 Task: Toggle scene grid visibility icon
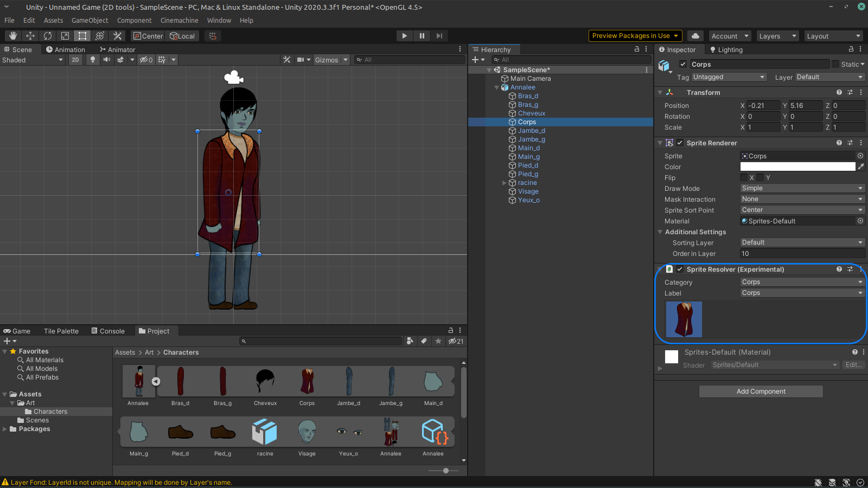[x=162, y=60]
